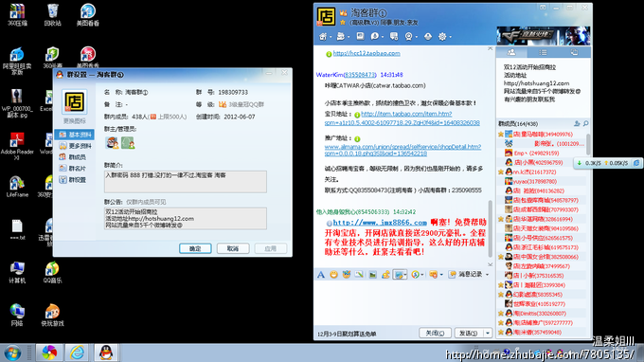Open the group album icon
644x362 pixels.
click(360, 36)
